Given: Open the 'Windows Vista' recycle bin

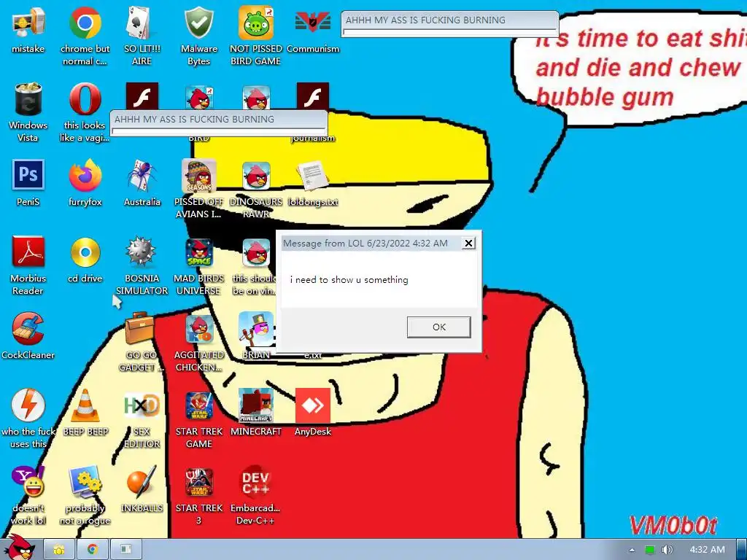Looking at the screenshot, I should coord(28,99).
